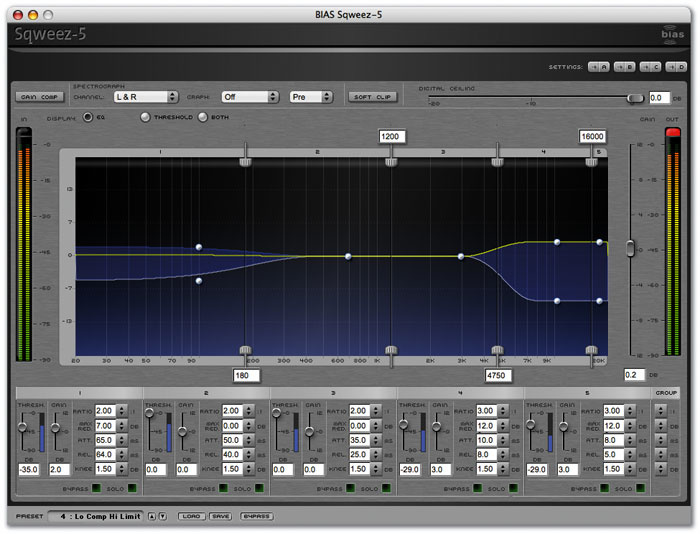700x534 pixels.
Task: Step to the previous preset with up arrow
Action: coord(152,516)
